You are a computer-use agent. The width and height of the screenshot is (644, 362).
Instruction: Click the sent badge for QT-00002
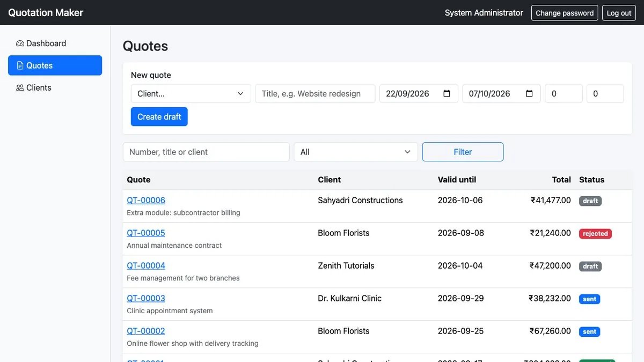589,332
